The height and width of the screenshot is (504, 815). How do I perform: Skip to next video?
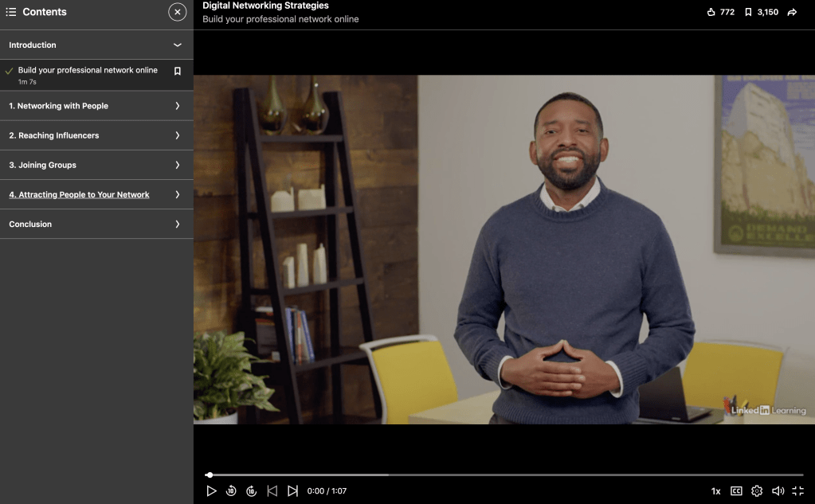(x=292, y=491)
